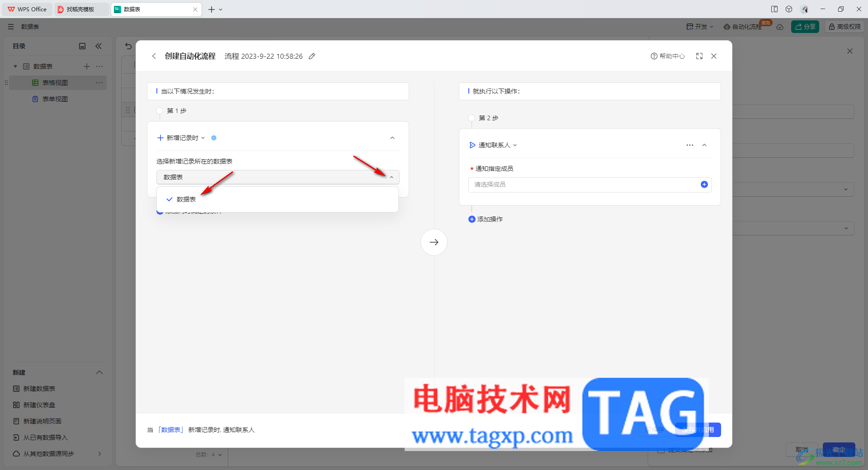Switch to 找稻壳模板 tab
The width and height of the screenshot is (868, 470).
80,9
